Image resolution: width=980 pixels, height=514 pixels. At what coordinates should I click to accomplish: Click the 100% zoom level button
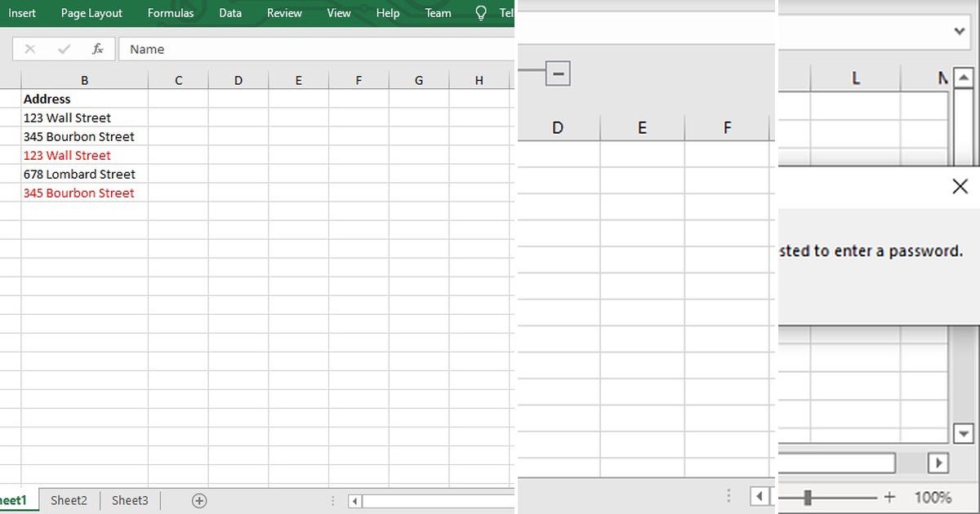[x=935, y=497]
